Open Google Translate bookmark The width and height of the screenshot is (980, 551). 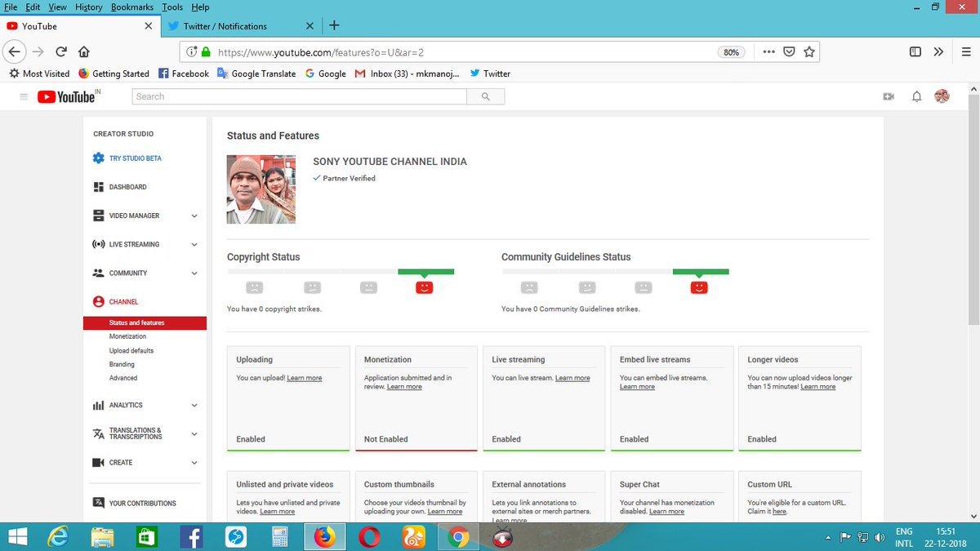[256, 73]
